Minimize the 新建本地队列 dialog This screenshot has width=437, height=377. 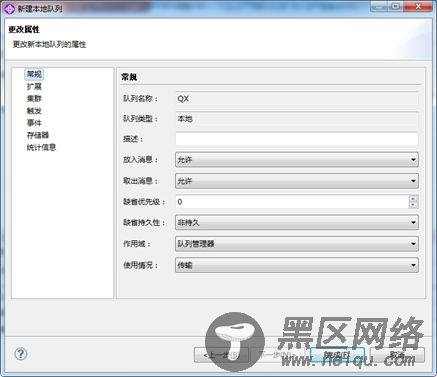(x=379, y=7)
